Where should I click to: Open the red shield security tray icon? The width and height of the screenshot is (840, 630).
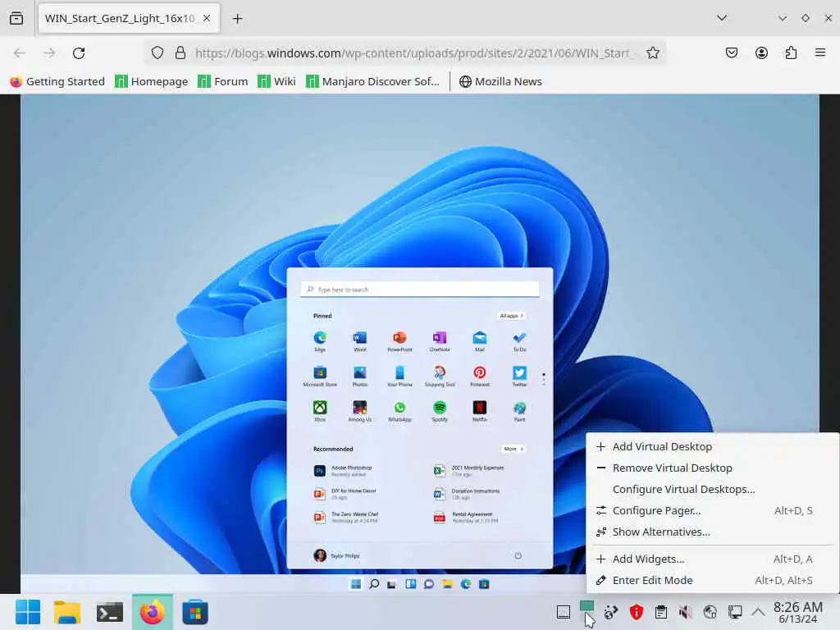click(x=636, y=612)
